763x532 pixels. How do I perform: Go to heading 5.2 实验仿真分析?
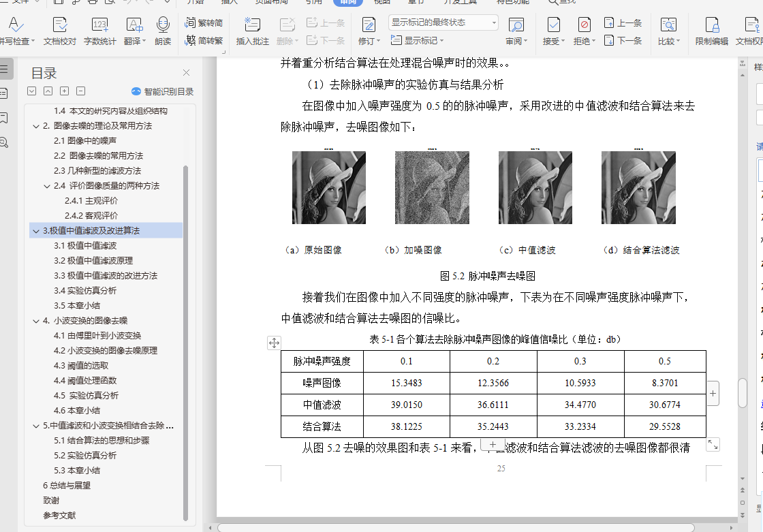pyautogui.click(x=85, y=456)
